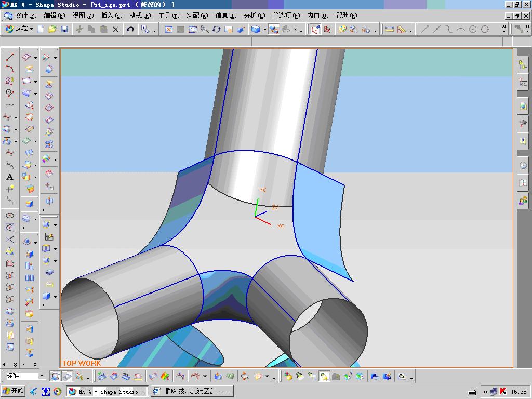The width and height of the screenshot is (532, 399).
Task: Open the 文件(F) menu
Action: (x=25, y=16)
